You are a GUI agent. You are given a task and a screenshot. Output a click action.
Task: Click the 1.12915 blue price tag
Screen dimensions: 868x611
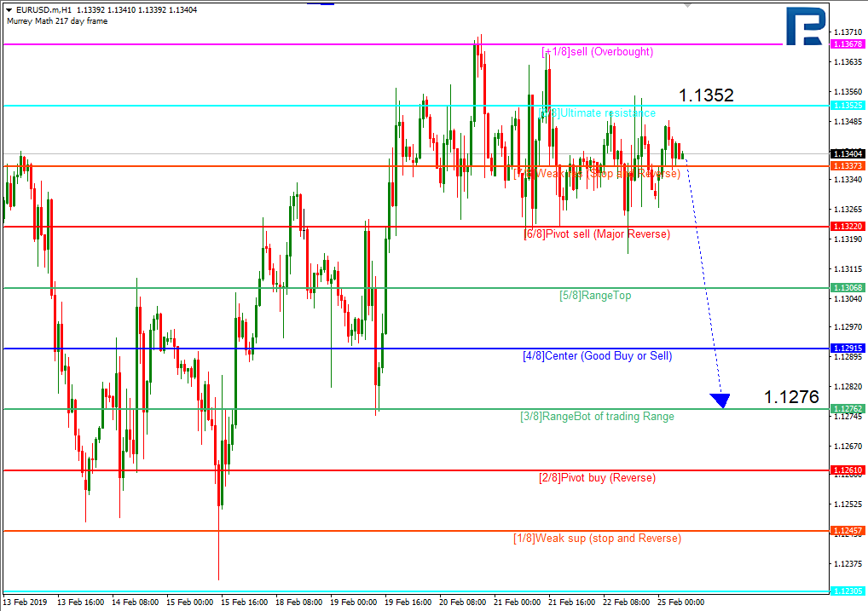click(x=848, y=349)
